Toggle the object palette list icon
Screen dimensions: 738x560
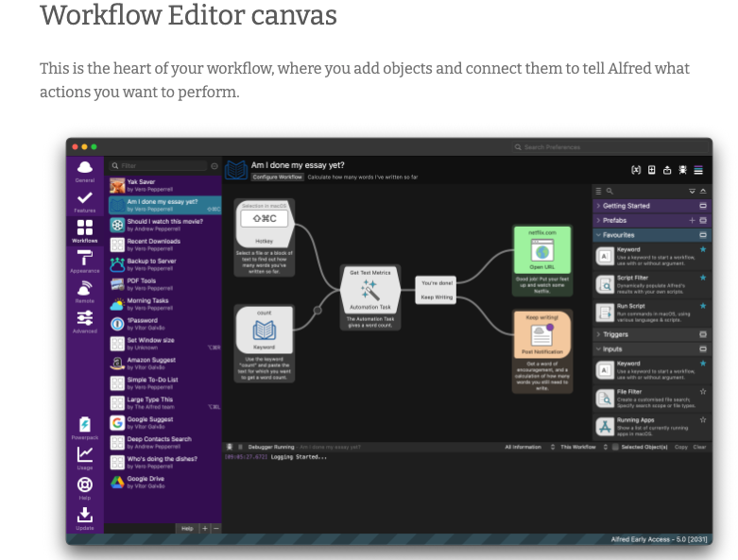point(698,170)
